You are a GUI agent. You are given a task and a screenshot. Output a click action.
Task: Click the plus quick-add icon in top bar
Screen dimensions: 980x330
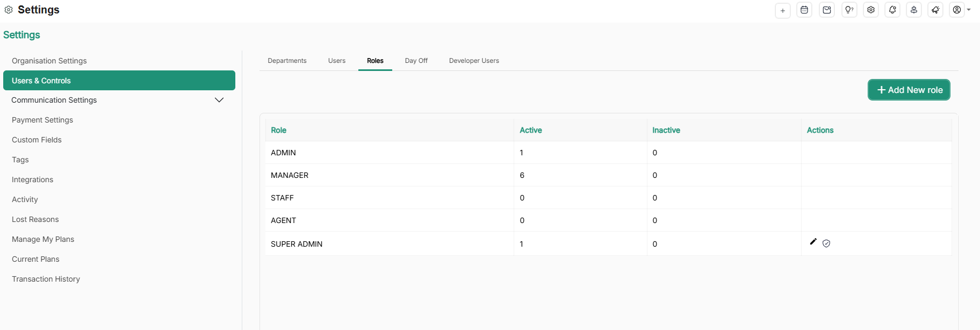[x=782, y=10]
